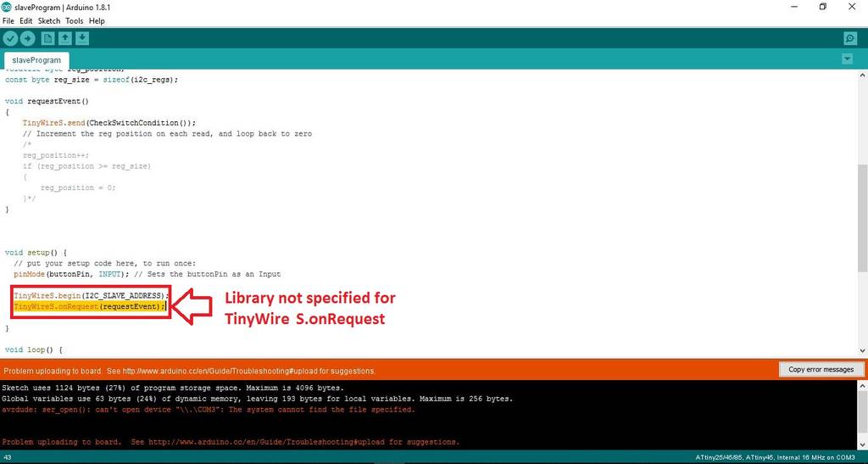
Task: Click the 'if (reg_position >= reg_size)' line
Action: coord(87,166)
